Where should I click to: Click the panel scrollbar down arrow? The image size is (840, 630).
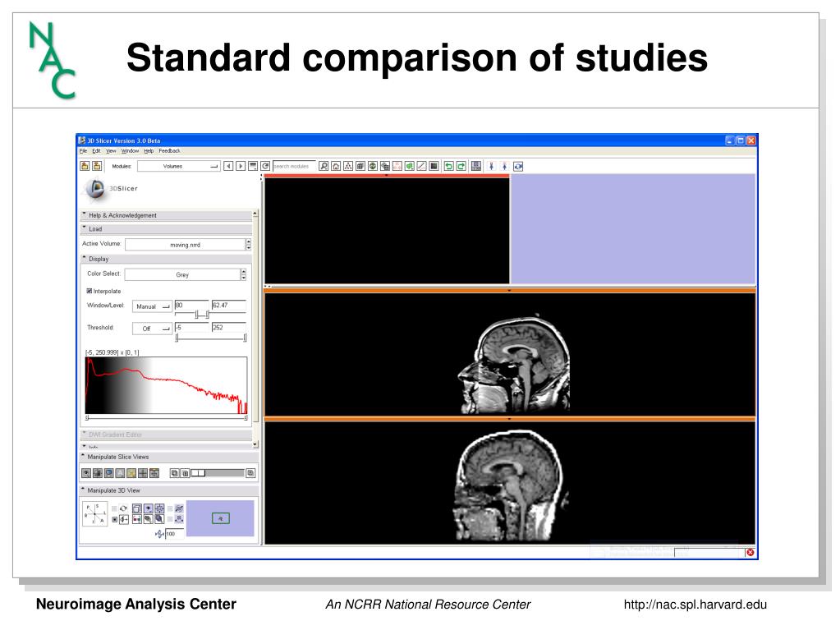click(x=255, y=444)
